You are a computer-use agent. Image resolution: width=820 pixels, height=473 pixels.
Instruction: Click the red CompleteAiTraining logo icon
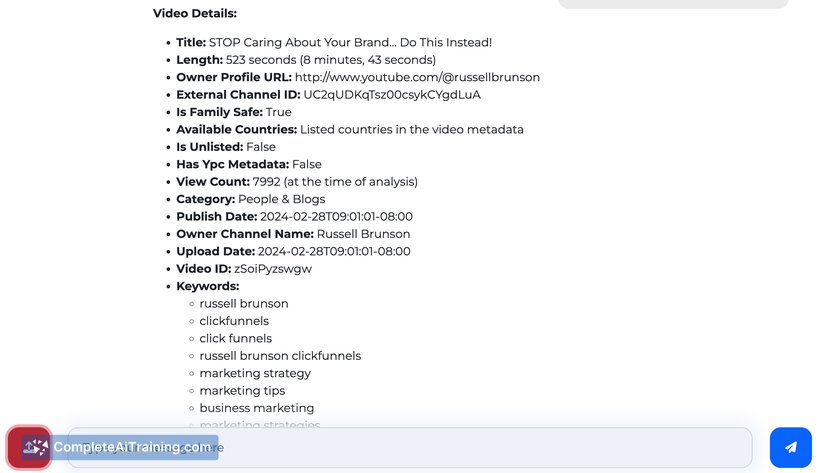[x=29, y=447]
